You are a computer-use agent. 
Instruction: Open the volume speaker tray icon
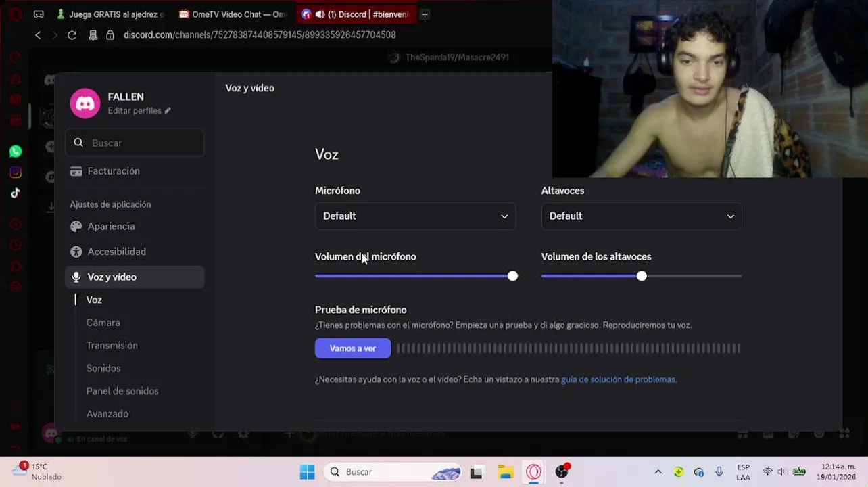coord(782,472)
